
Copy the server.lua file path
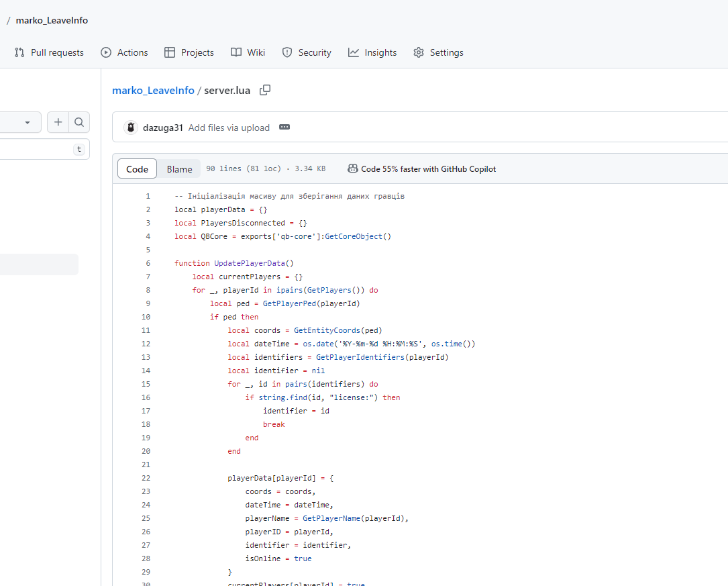tap(265, 90)
